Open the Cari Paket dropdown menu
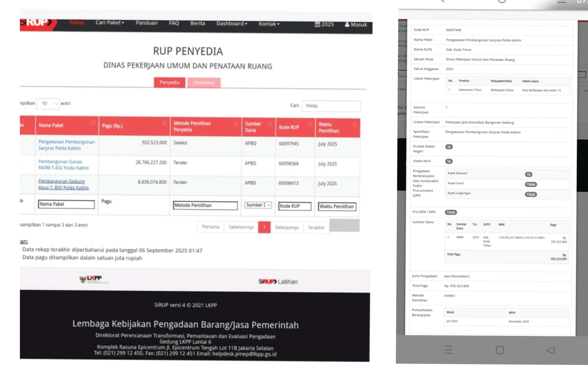Screen dimensions: 588x367 110,23
